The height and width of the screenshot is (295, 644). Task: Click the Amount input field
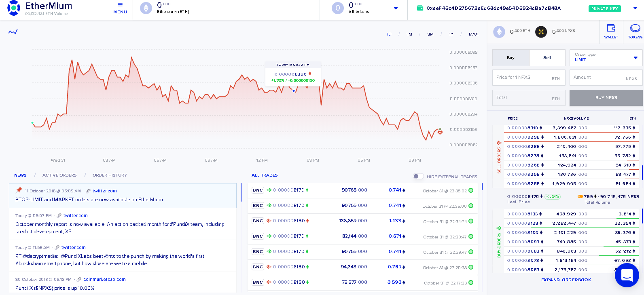606,77
